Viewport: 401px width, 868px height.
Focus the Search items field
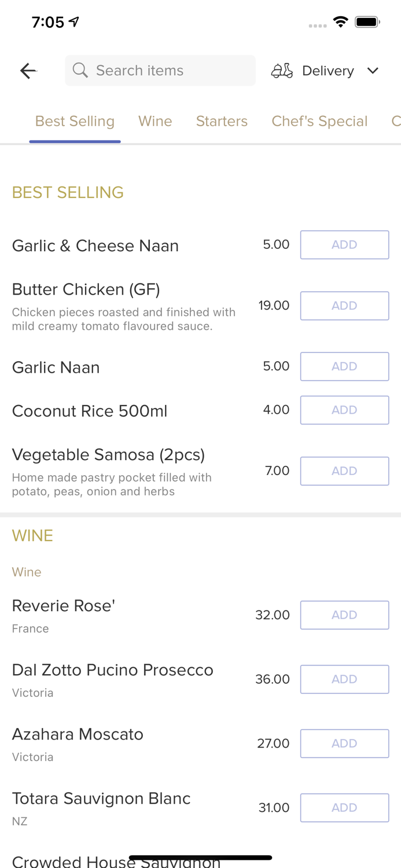pyautogui.click(x=168, y=71)
